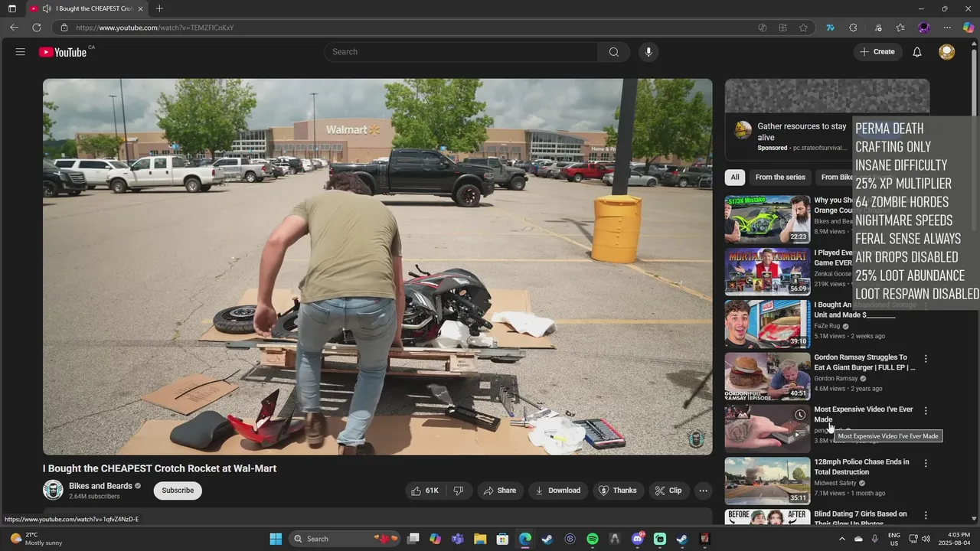Open the Edge profile avatar

tap(924, 28)
